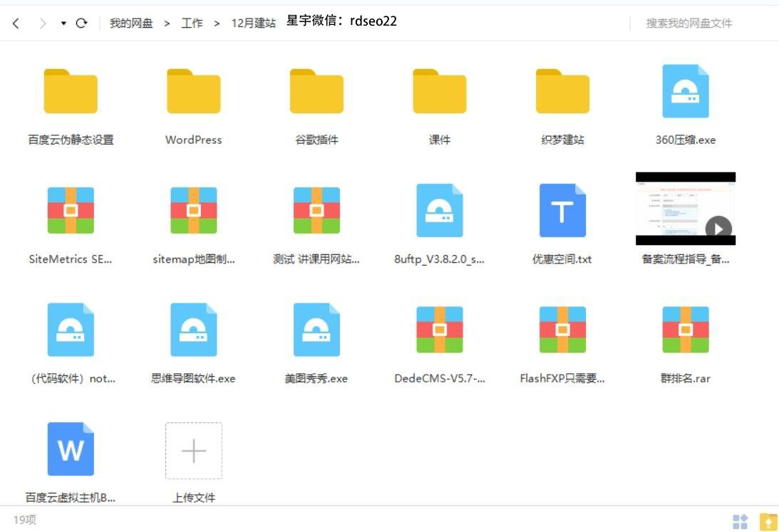779x532 pixels.
Task: Select the 360压缩.exe file icon
Action: (x=686, y=91)
